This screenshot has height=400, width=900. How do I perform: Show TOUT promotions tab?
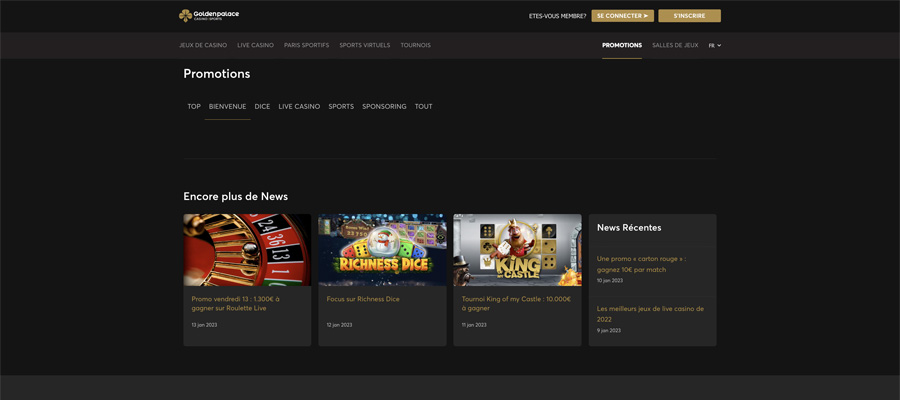424,107
